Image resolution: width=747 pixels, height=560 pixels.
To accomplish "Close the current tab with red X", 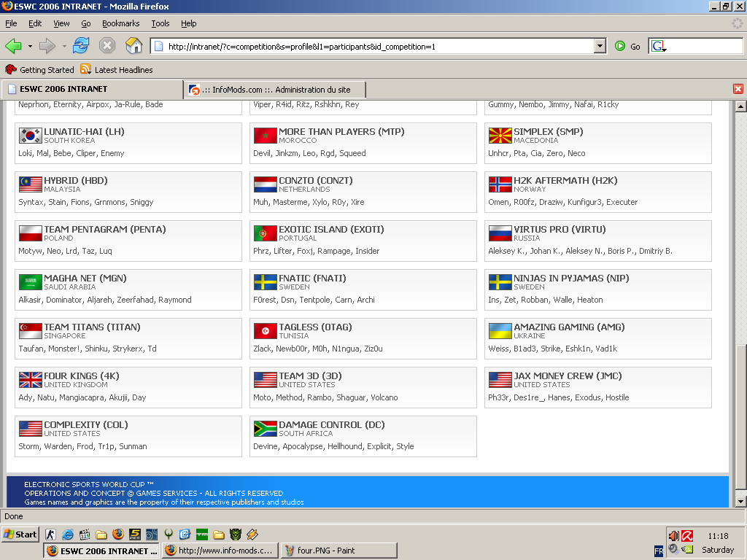I will click(738, 89).
